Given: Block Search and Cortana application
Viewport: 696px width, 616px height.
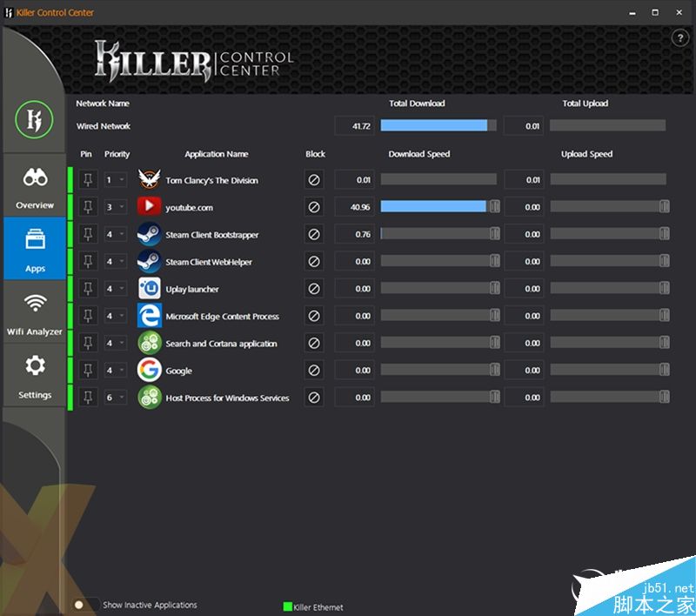Looking at the screenshot, I should pos(314,343).
